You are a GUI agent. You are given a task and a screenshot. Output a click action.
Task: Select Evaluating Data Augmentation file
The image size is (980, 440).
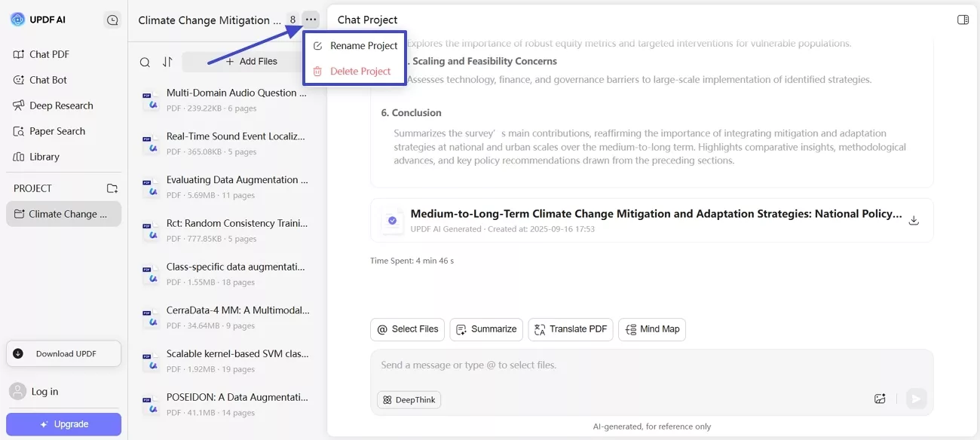click(x=226, y=188)
